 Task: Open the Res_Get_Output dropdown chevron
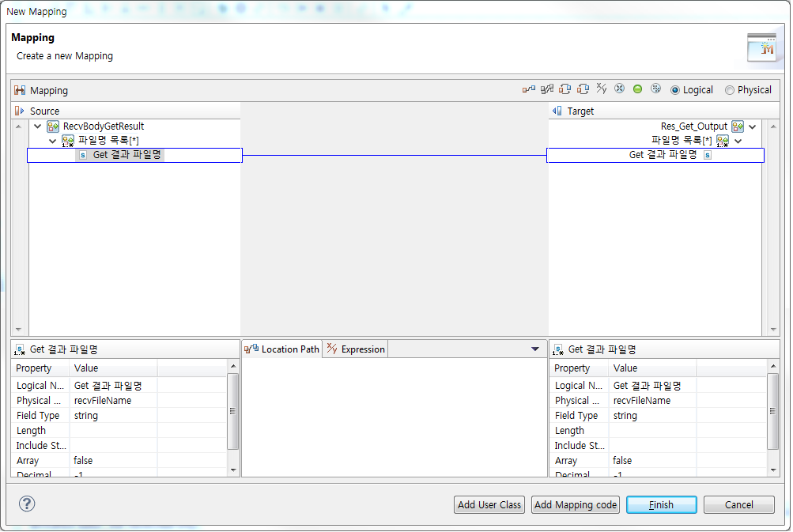click(752, 126)
